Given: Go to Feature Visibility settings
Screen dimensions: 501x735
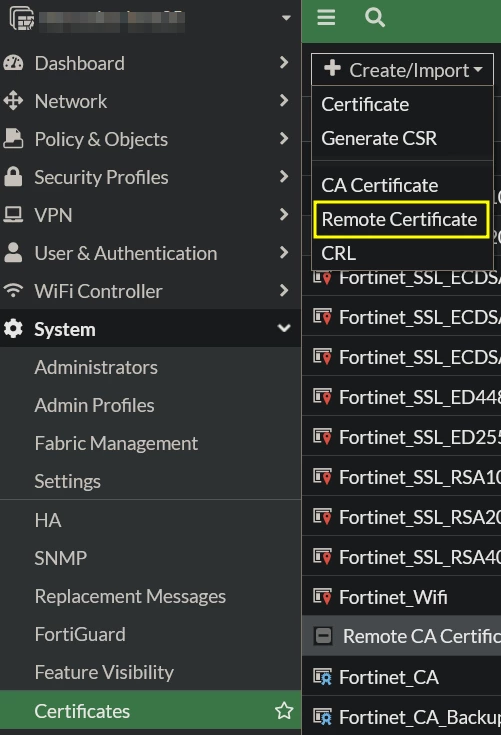Looking at the screenshot, I should 104,673.
